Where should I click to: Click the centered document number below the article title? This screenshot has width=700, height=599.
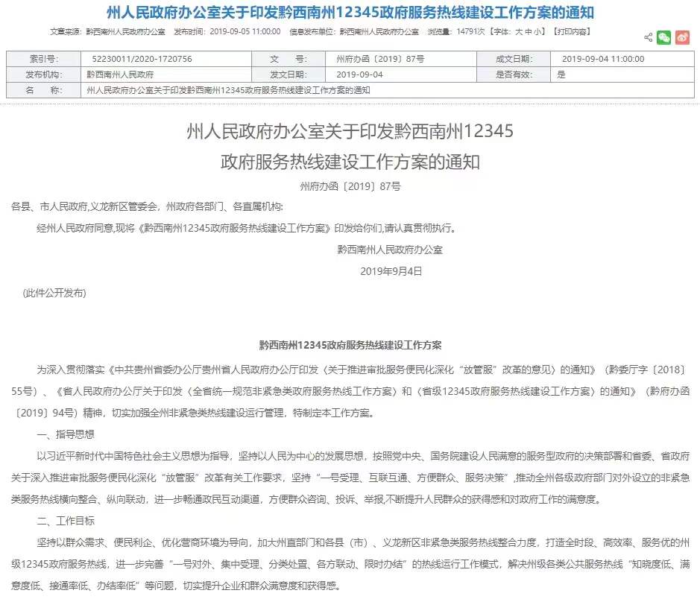[350, 186]
